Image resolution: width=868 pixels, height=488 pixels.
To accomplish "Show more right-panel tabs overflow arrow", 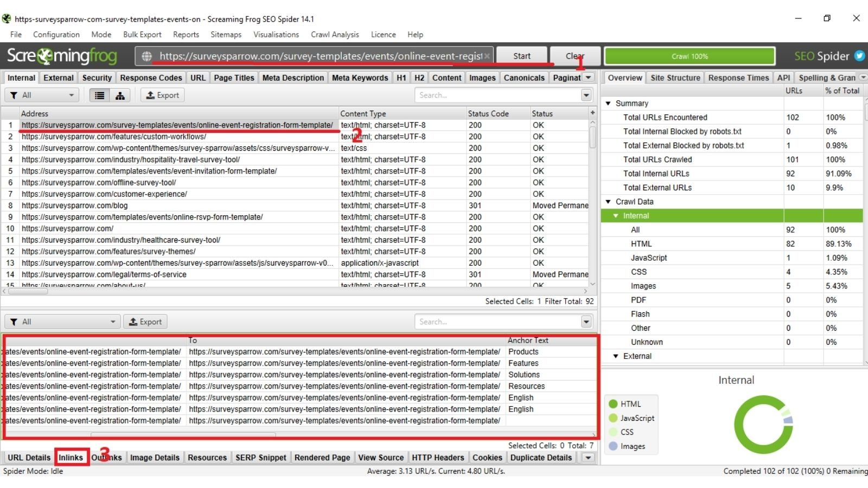I will pyautogui.click(x=863, y=78).
